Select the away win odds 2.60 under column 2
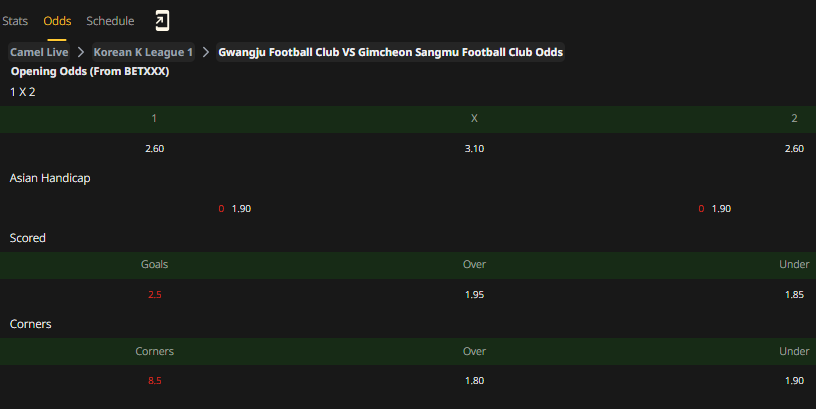816x409 pixels. [x=794, y=149]
